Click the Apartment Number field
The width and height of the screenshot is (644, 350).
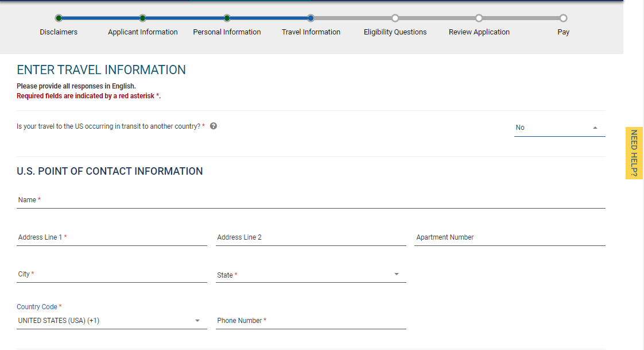click(510, 237)
